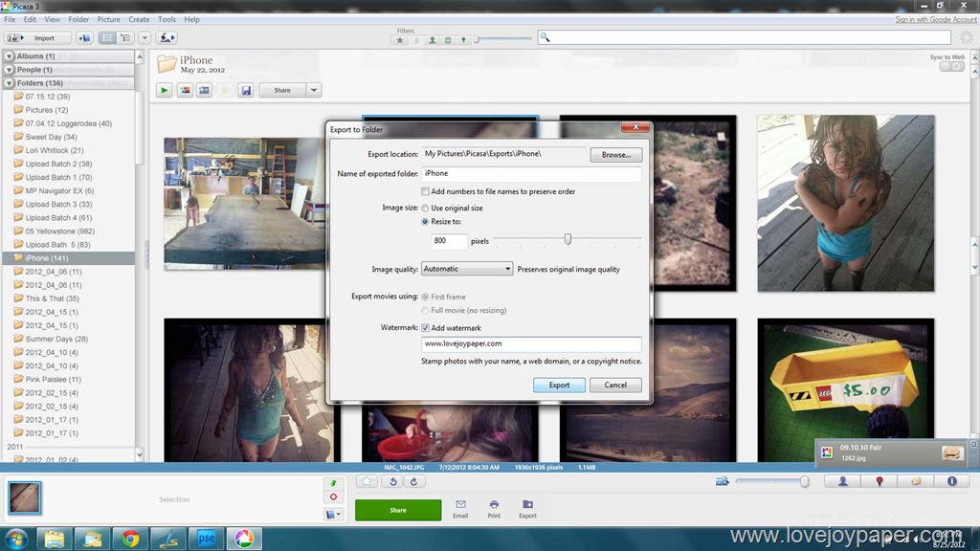Select Use original size option
The image size is (980, 551).
[425, 208]
